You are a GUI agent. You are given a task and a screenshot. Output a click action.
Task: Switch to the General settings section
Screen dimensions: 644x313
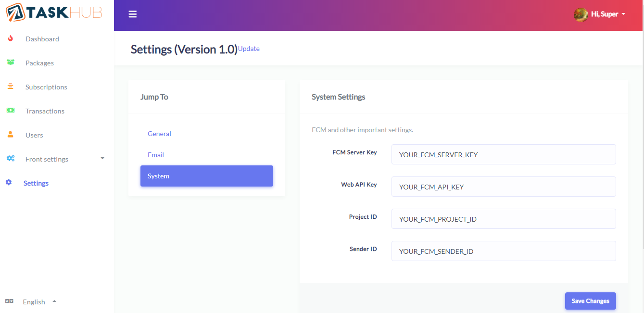(x=159, y=133)
